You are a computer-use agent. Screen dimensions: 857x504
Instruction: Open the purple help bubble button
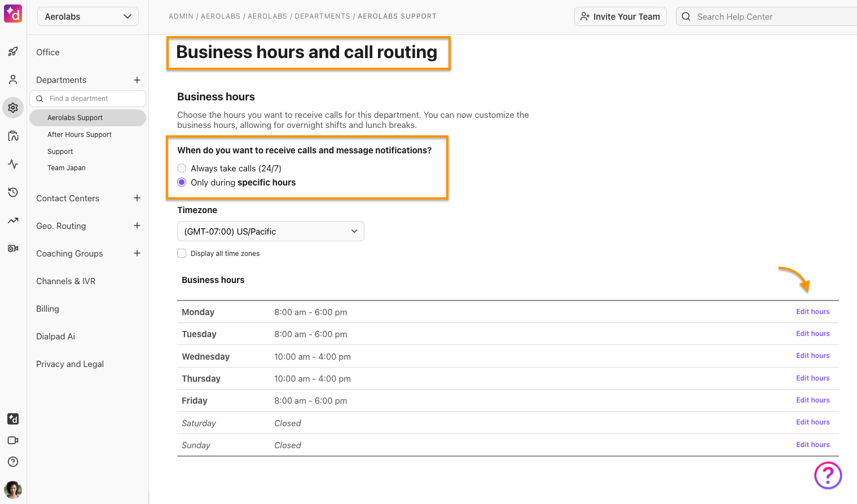pyautogui.click(x=828, y=476)
